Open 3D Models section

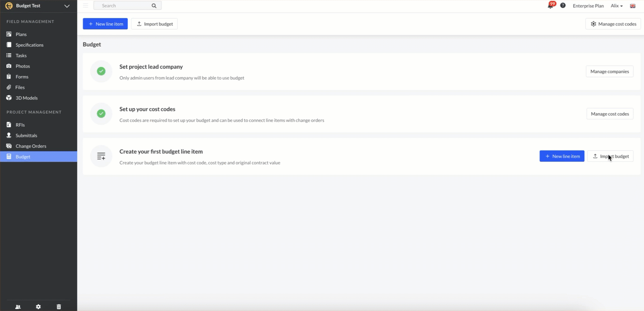[x=26, y=98]
